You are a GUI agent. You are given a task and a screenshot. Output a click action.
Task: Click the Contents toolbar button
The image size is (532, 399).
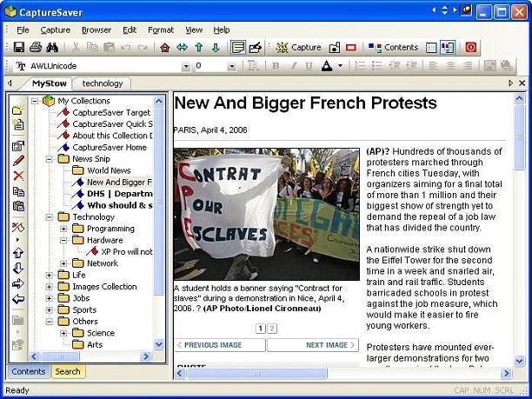[393, 48]
